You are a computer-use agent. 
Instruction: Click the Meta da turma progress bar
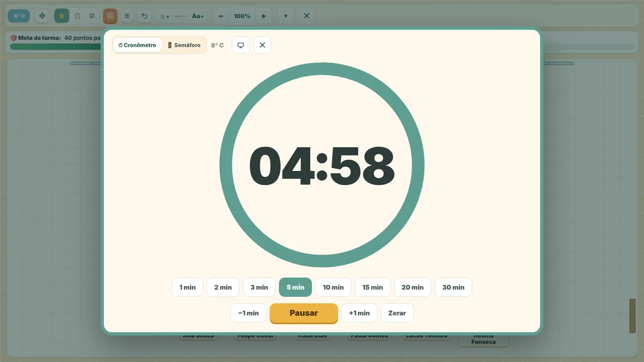point(322,47)
